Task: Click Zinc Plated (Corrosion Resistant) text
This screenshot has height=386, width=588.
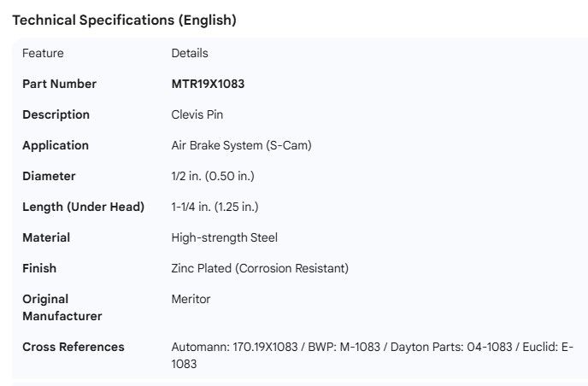Action: pos(260,268)
